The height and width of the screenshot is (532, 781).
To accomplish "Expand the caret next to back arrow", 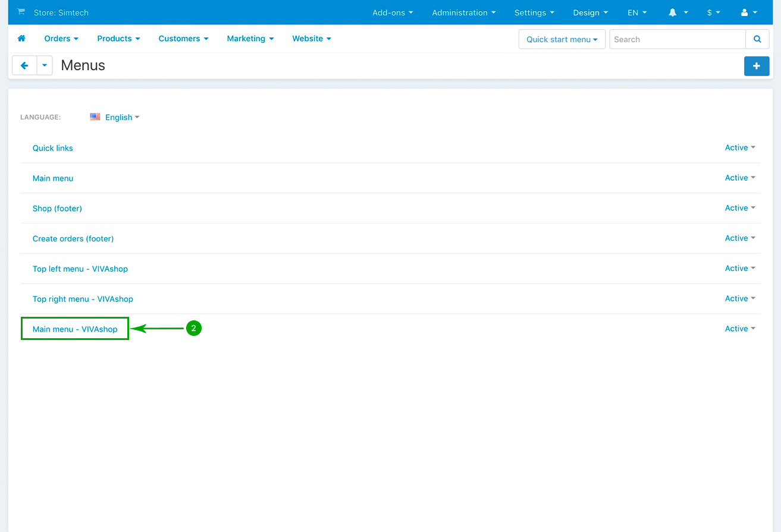I will [x=45, y=65].
